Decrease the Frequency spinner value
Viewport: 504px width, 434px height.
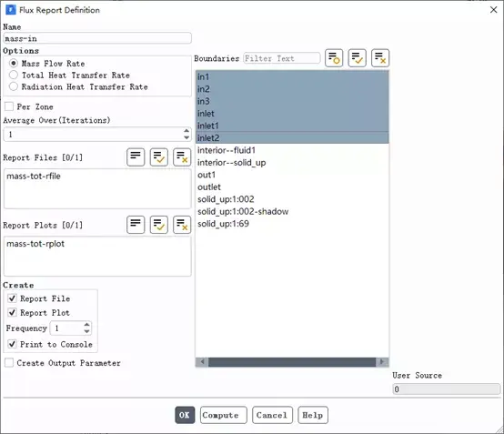[x=86, y=331]
